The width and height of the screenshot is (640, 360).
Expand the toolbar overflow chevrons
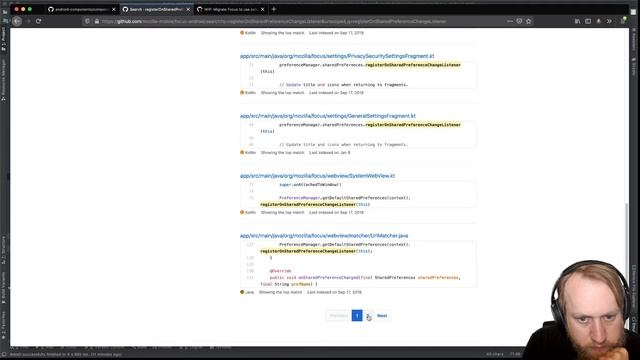tap(609, 21)
